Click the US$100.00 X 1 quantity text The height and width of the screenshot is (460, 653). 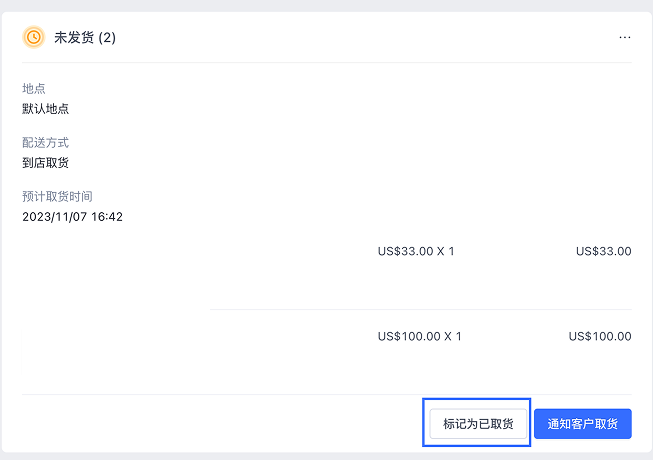point(420,336)
